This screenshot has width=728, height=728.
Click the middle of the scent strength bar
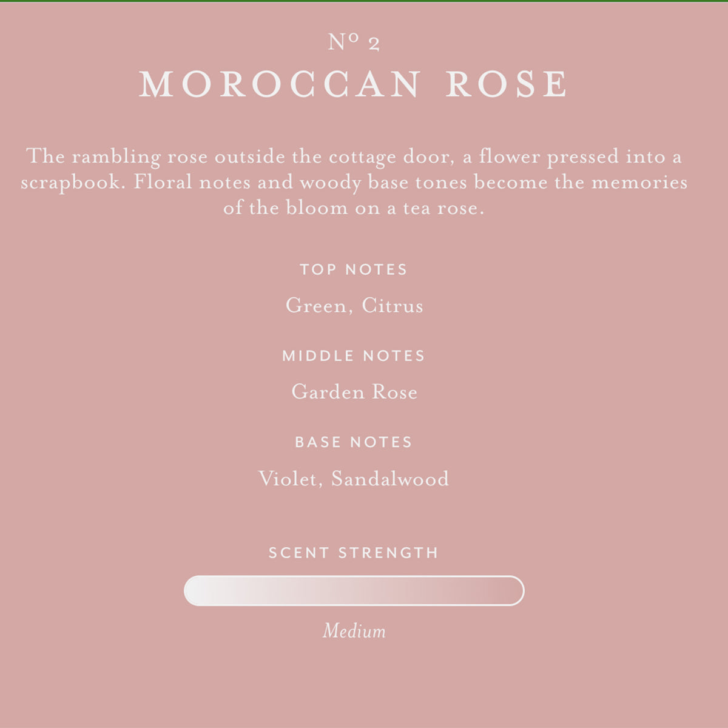(x=354, y=591)
